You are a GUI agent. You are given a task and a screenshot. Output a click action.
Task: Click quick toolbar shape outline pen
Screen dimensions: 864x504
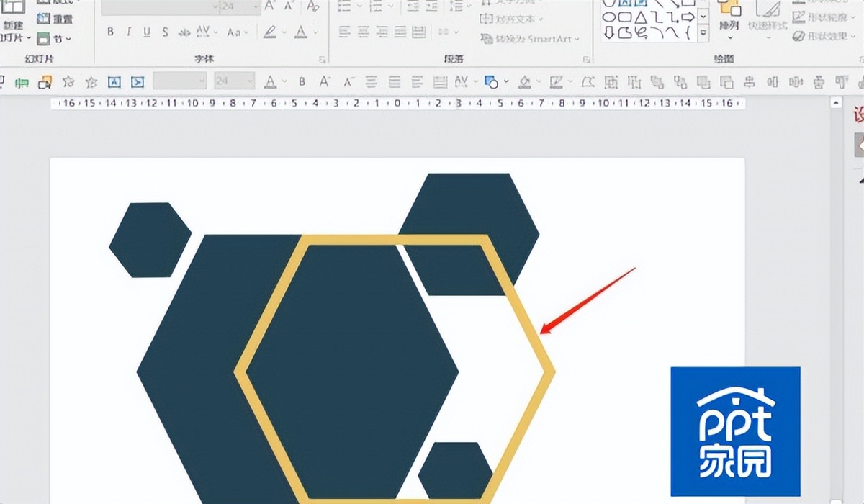[x=556, y=82]
